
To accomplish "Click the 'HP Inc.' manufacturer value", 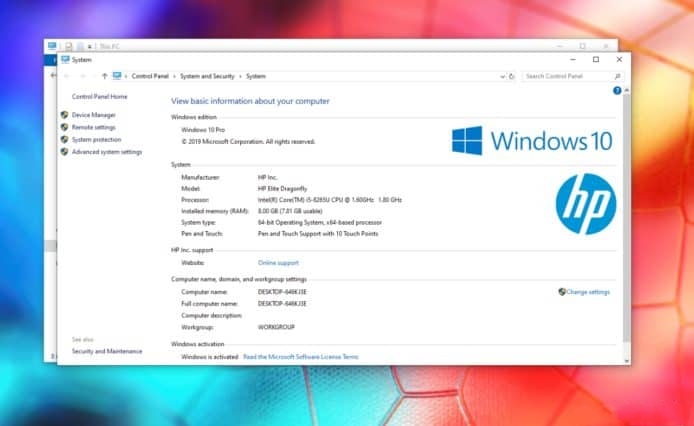I will [267, 178].
